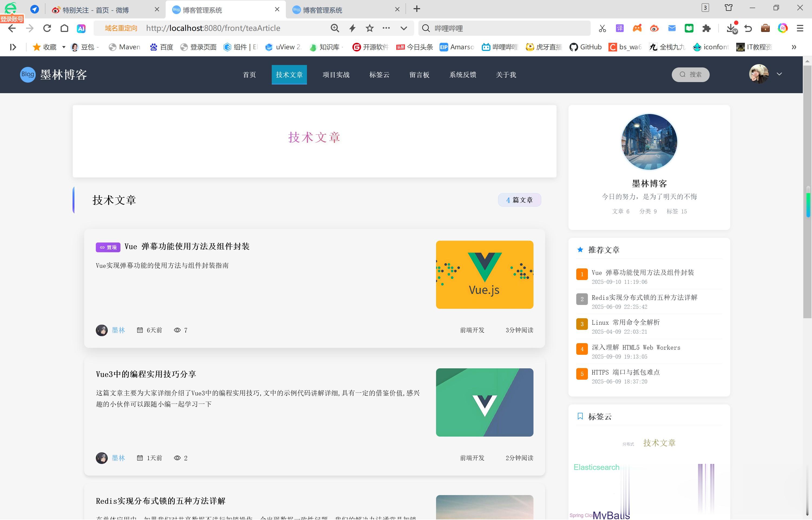Click the blog logo icon in header
This screenshot has height=520, width=812.
27,74
